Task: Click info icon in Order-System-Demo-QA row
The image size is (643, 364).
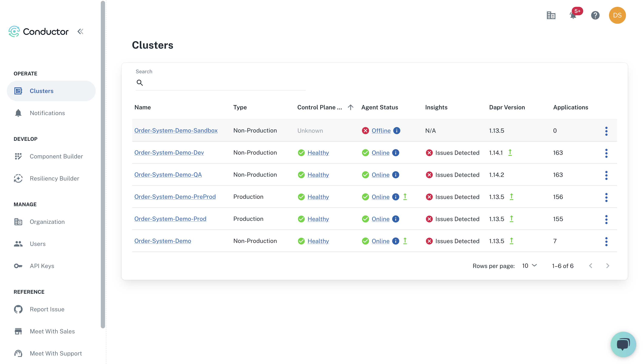Action: [396, 175]
